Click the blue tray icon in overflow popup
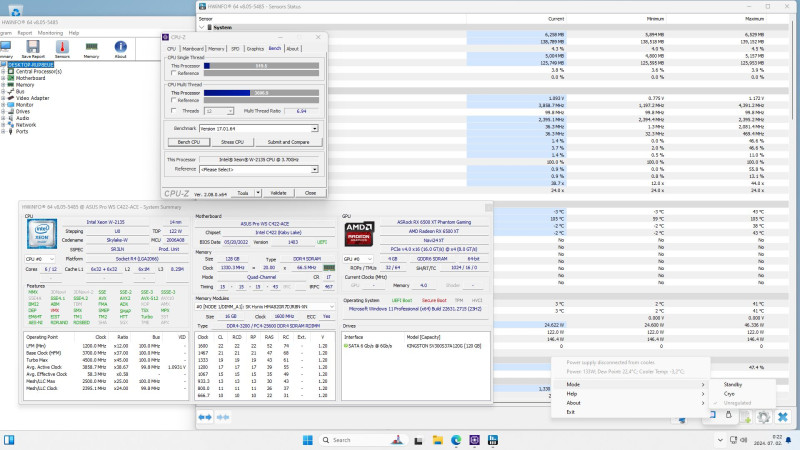800x450 pixels. coord(712,415)
